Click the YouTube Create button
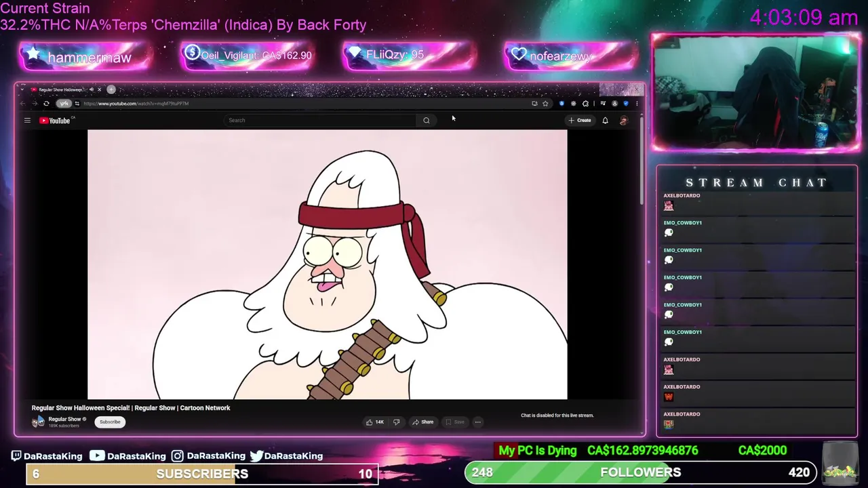The image size is (868, 488). tap(580, 121)
